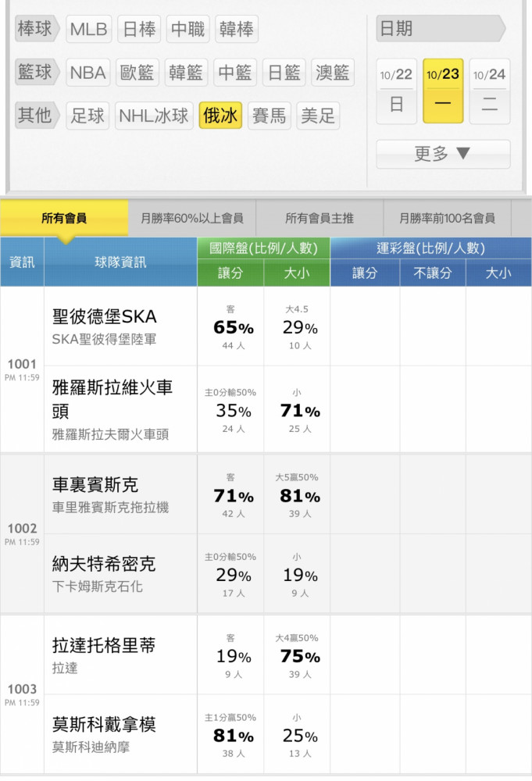Switch to 月勝率前100名會員 tab
The width and height of the screenshot is (532, 781).
(x=447, y=218)
